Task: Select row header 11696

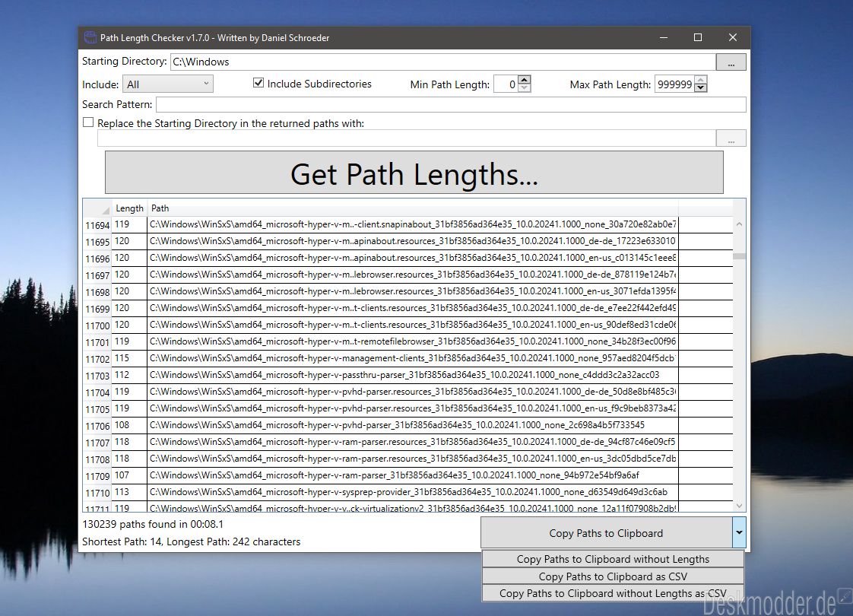Action: [97, 259]
